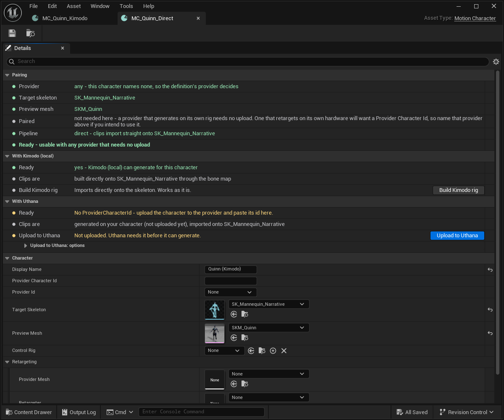Click the Preview Mesh Quinn thumbnail
Viewport: 504px width, 420px height.
coord(215,333)
